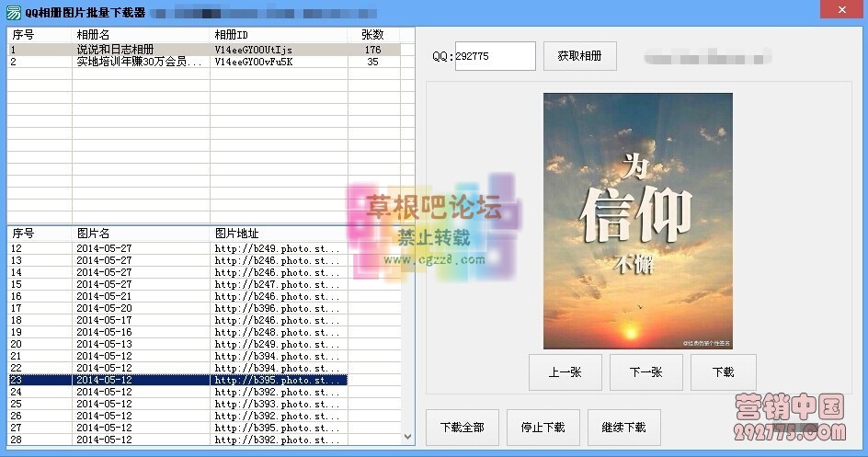Select album row 实地培训年赚30万会员

click(204, 62)
